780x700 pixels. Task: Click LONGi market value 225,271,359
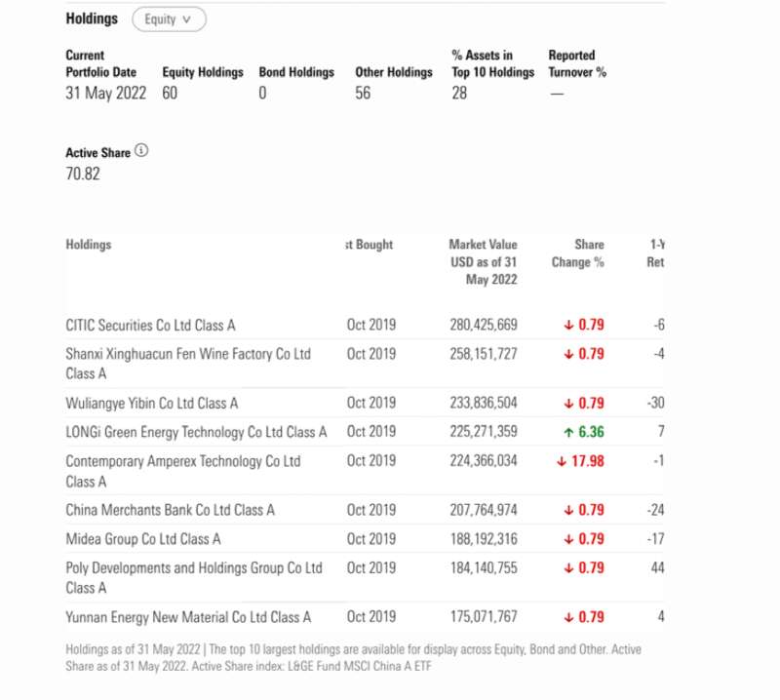coord(484,431)
